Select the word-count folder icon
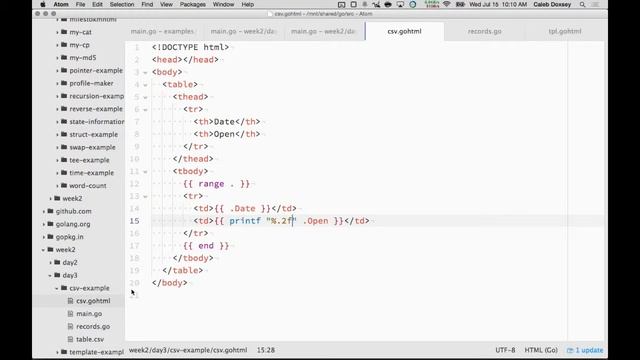Viewport: 640px width, 360px height. coord(64,185)
